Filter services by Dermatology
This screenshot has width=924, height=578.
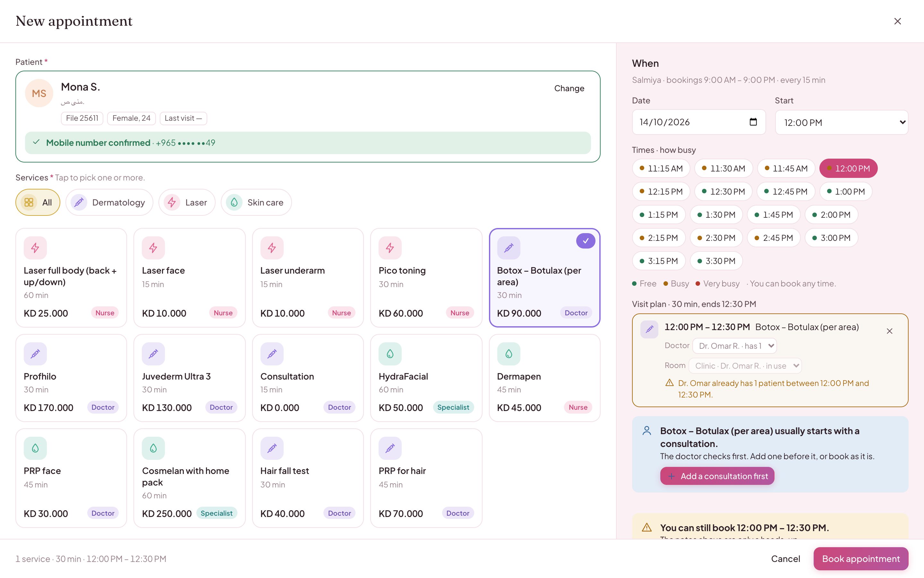pyautogui.click(x=109, y=202)
